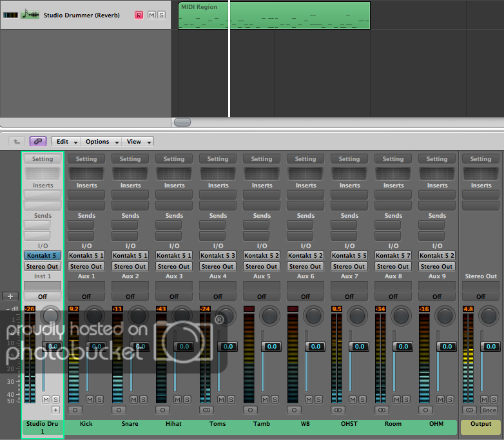The width and height of the screenshot is (504, 440).
Task: Mute the Room channel strip
Action: pyautogui.click(x=396, y=399)
